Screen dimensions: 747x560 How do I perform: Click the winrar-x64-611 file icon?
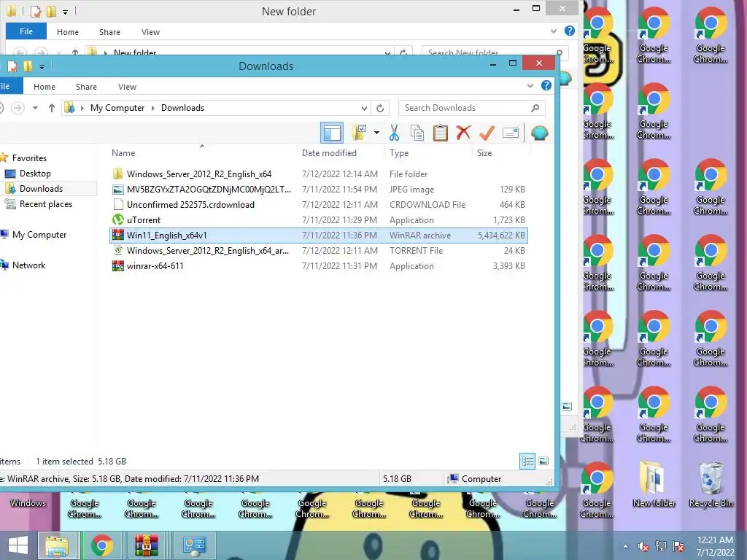(x=117, y=265)
